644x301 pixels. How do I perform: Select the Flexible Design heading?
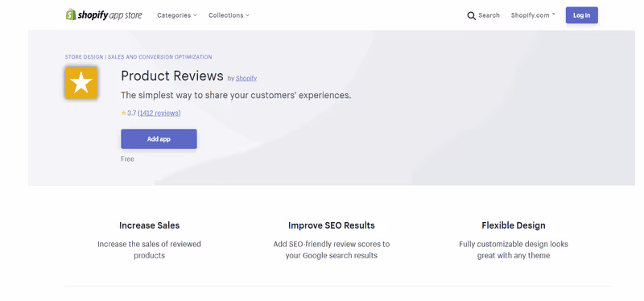[x=514, y=225]
